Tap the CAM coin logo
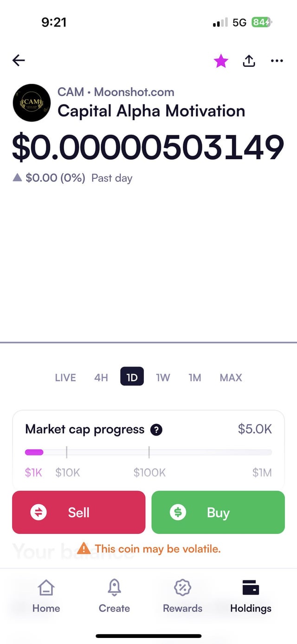The image size is (297, 644). (x=32, y=103)
